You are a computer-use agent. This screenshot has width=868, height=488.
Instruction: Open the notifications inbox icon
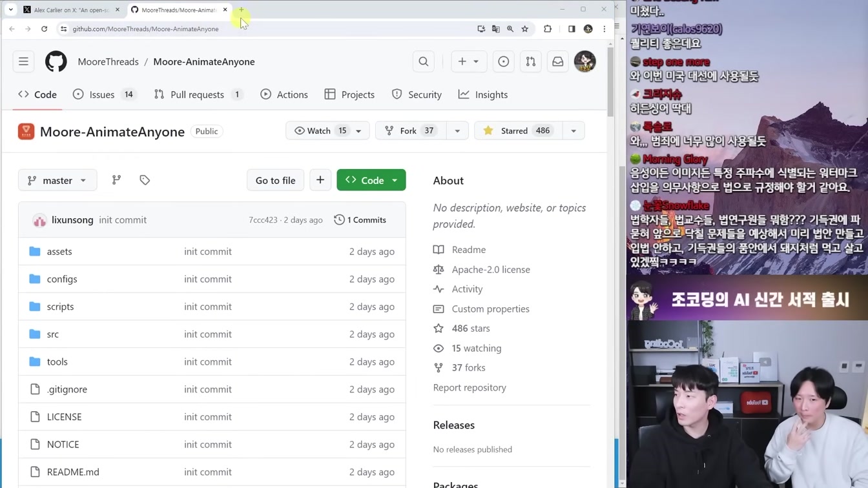pos(557,61)
